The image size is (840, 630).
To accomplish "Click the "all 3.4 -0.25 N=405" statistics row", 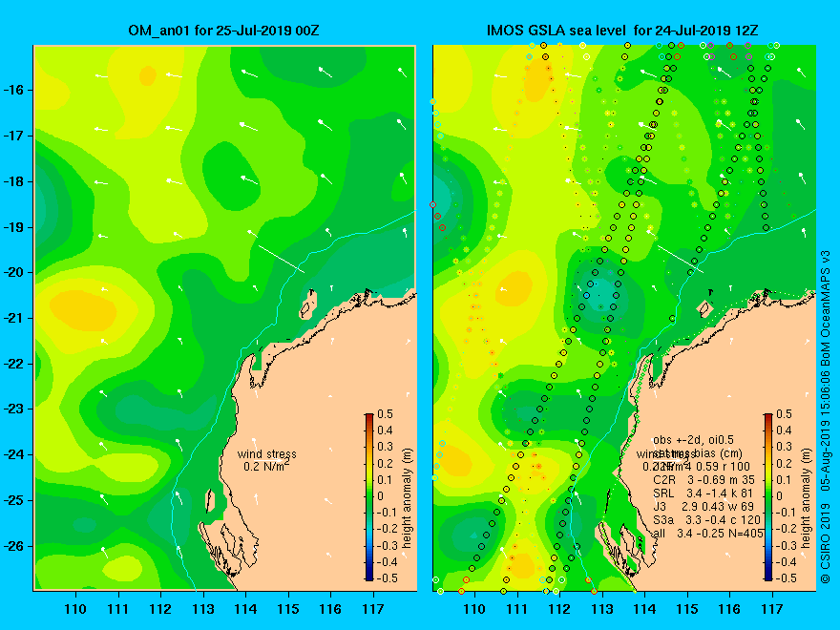I will [x=708, y=533].
